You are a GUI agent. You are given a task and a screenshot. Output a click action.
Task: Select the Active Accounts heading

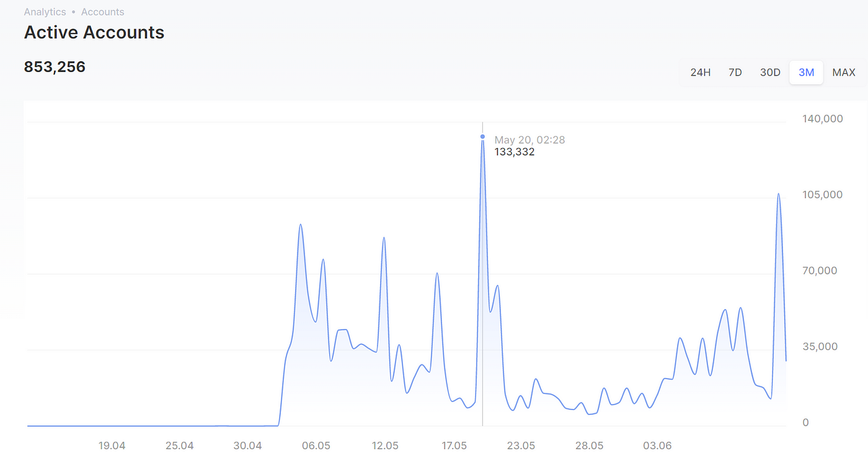(94, 33)
